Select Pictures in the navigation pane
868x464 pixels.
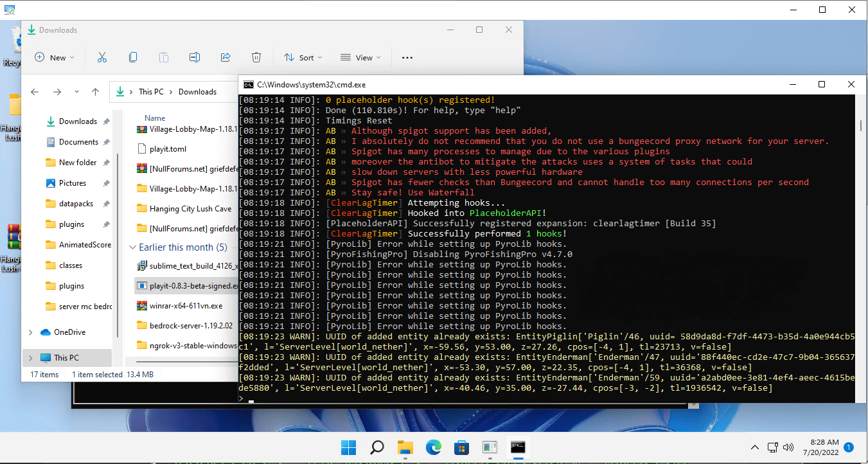pos(72,183)
